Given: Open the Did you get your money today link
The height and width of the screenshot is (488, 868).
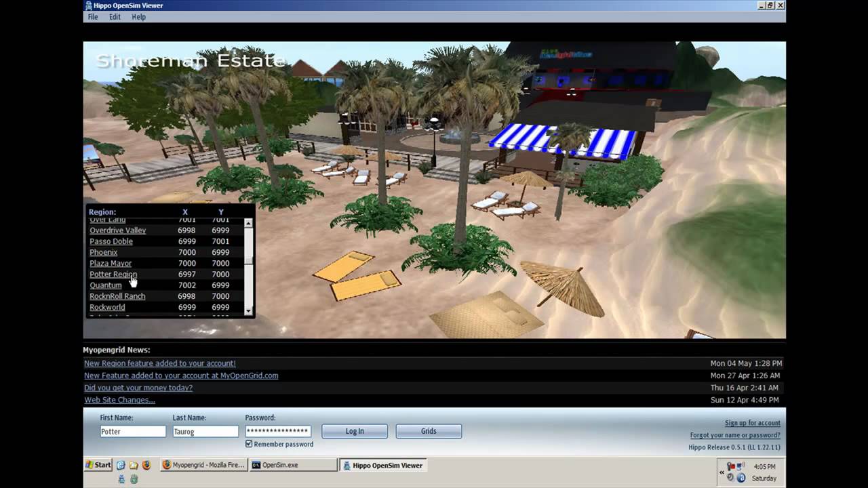Looking at the screenshot, I should pyautogui.click(x=138, y=388).
